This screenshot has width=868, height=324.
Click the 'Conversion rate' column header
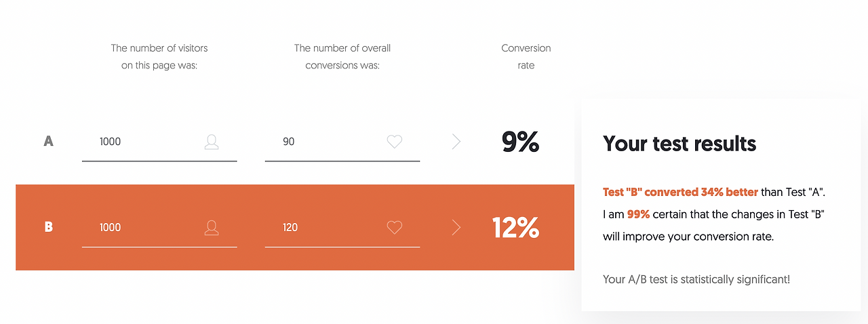(526, 57)
